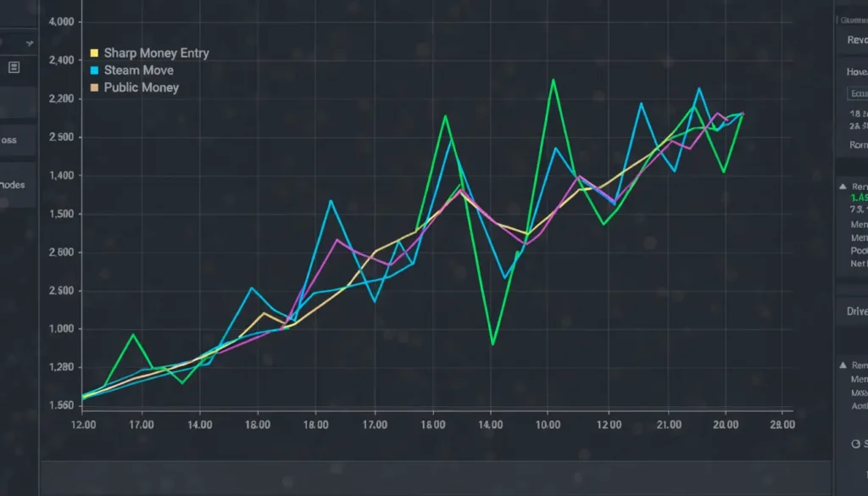Click the green '1,AS' value in right panel

[860, 198]
